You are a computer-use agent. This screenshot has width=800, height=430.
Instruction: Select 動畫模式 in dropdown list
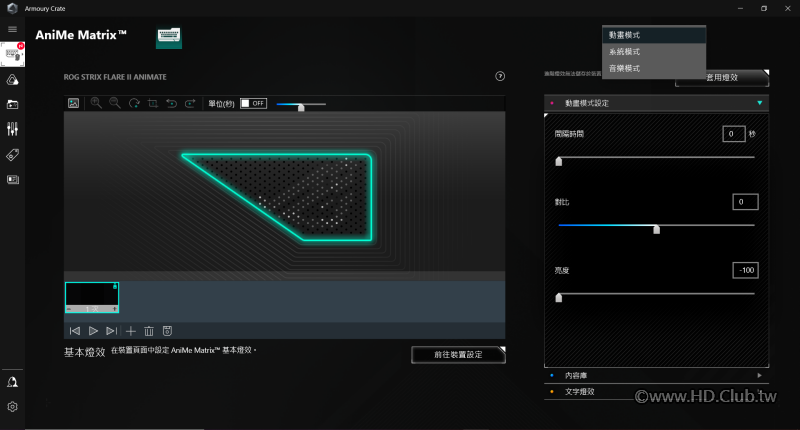point(654,35)
